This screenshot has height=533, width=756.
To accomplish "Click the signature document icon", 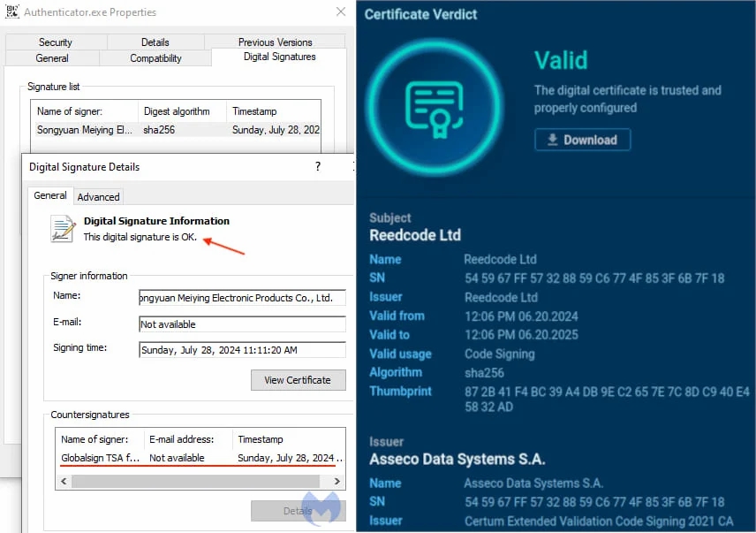I will 64,229.
